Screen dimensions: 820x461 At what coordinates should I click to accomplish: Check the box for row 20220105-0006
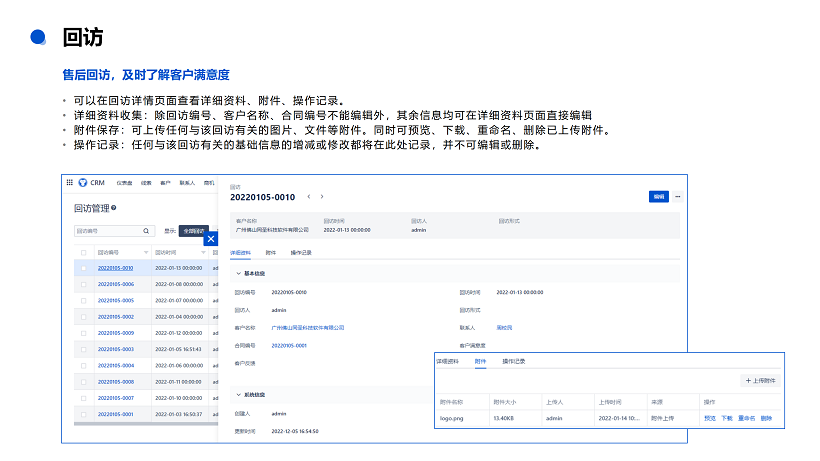click(x=84, y=284)
